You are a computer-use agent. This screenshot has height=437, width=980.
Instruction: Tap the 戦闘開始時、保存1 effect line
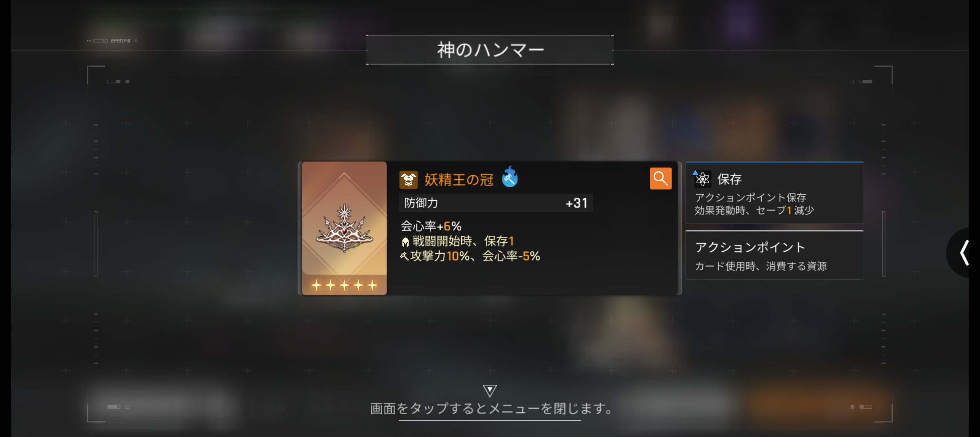point(458,242)
